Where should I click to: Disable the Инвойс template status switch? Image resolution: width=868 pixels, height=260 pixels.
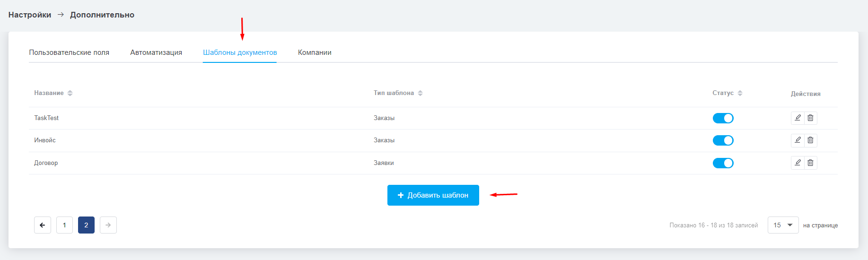tap(723, 140)
